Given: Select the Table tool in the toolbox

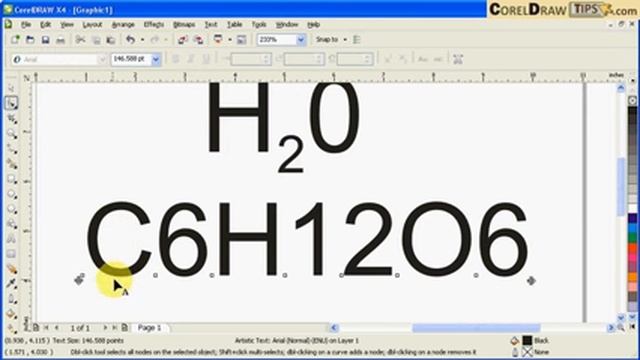Looking at the screenshot, I should coord(11,254).
